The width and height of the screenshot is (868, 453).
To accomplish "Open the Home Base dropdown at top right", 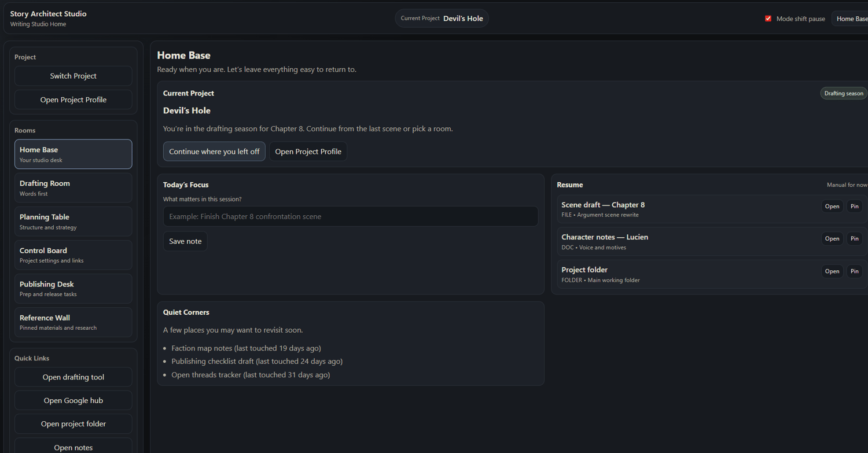I will click(x=851, y=19).
